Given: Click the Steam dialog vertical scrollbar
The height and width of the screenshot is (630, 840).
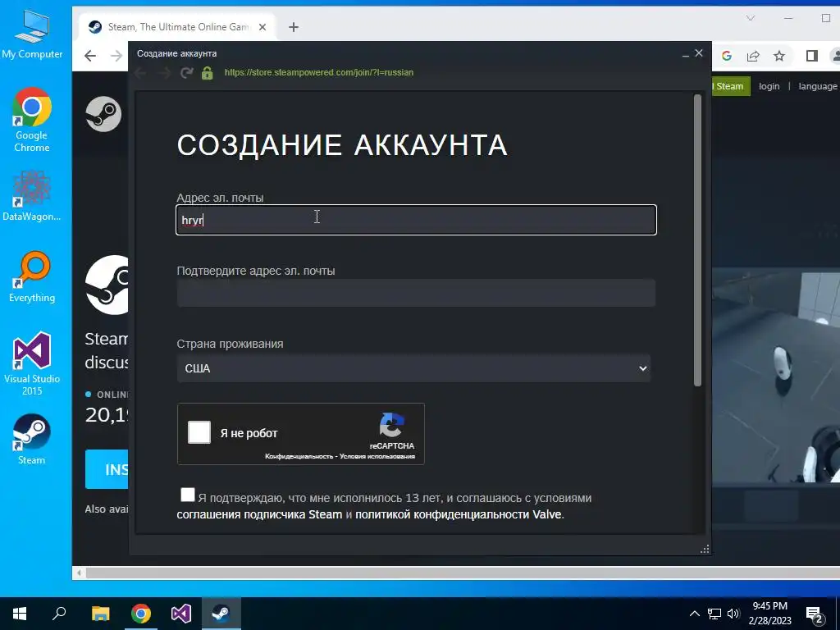Looking at the screenshot, I should pos(697,240).
